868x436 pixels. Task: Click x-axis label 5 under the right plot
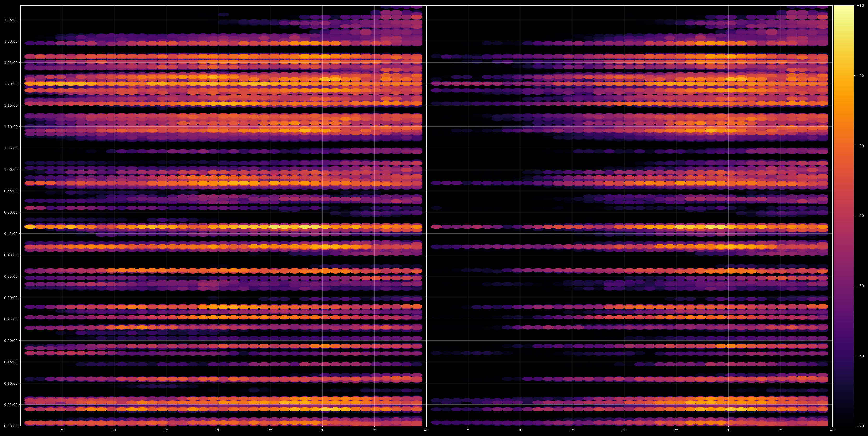pos(468,430)
